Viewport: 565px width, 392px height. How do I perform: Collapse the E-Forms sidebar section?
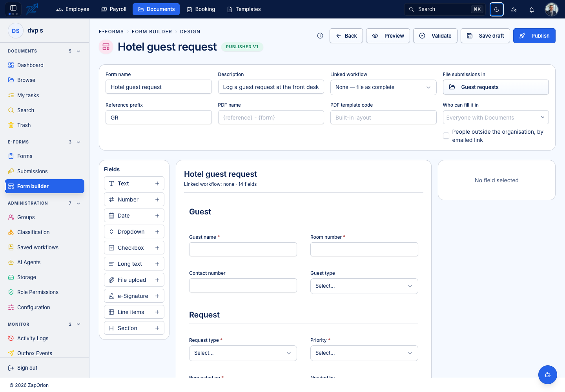click(78, 142)
